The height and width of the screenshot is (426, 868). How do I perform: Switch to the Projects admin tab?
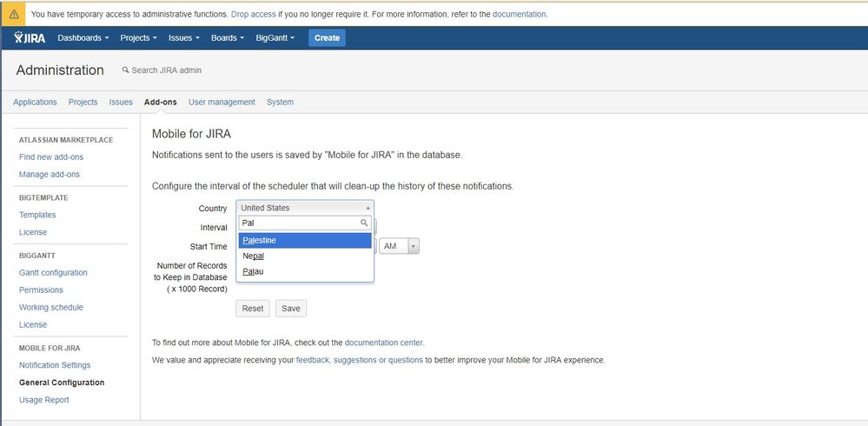[x=83, y=102]
